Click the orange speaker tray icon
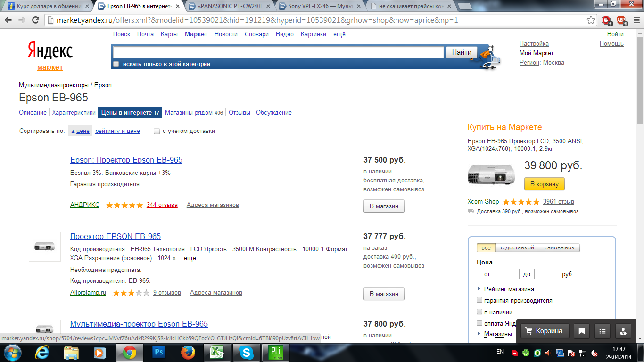The height and width of the screenshot is (362, 644). coord(548,353)
